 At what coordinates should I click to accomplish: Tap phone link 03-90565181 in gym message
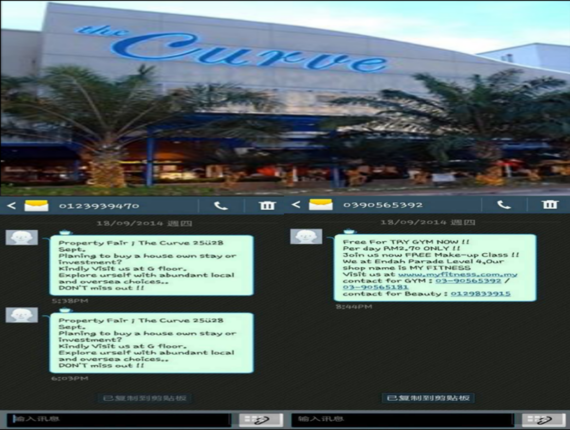point(376,287)
